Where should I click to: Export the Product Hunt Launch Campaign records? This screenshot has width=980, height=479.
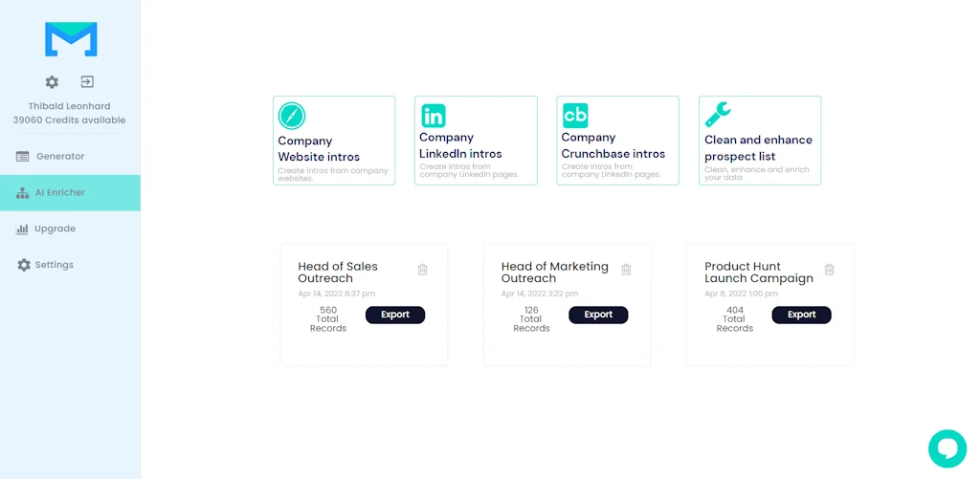tap(802, 315)
